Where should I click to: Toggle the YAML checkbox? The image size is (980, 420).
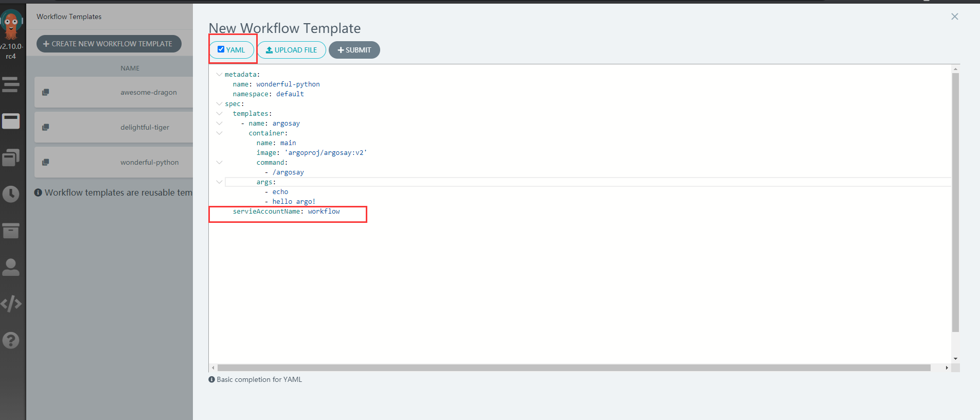[x=221, y=49]
